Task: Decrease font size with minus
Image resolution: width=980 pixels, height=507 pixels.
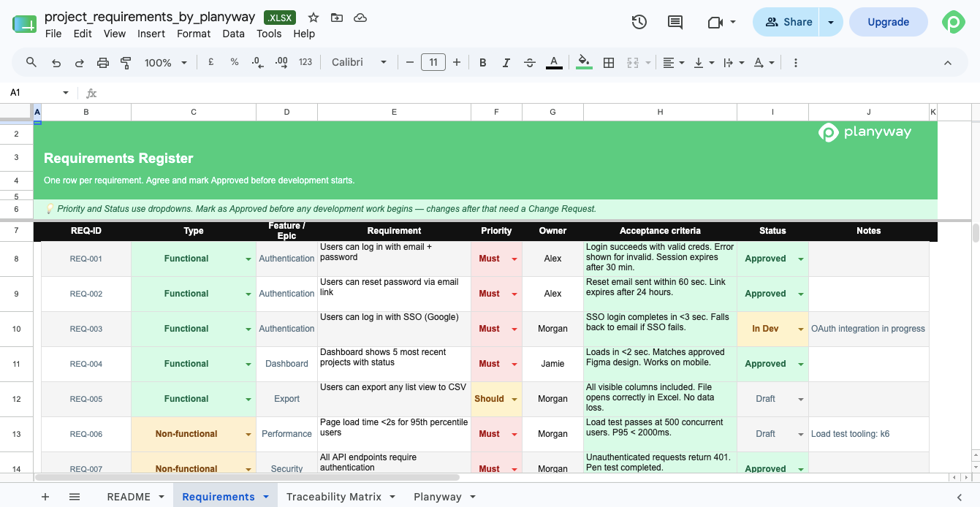Action: click(x=410, y=63)
